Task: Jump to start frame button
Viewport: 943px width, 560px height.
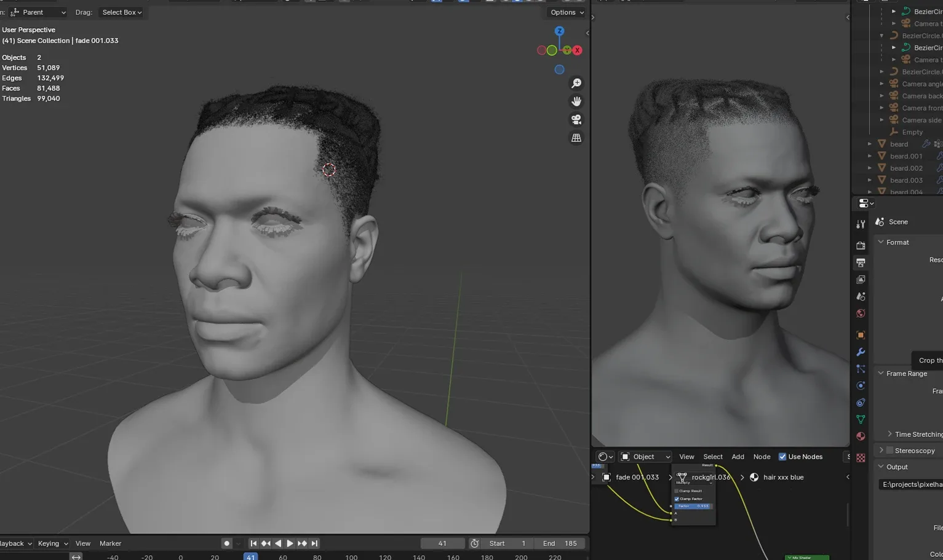Action: [x=253, y=543]
